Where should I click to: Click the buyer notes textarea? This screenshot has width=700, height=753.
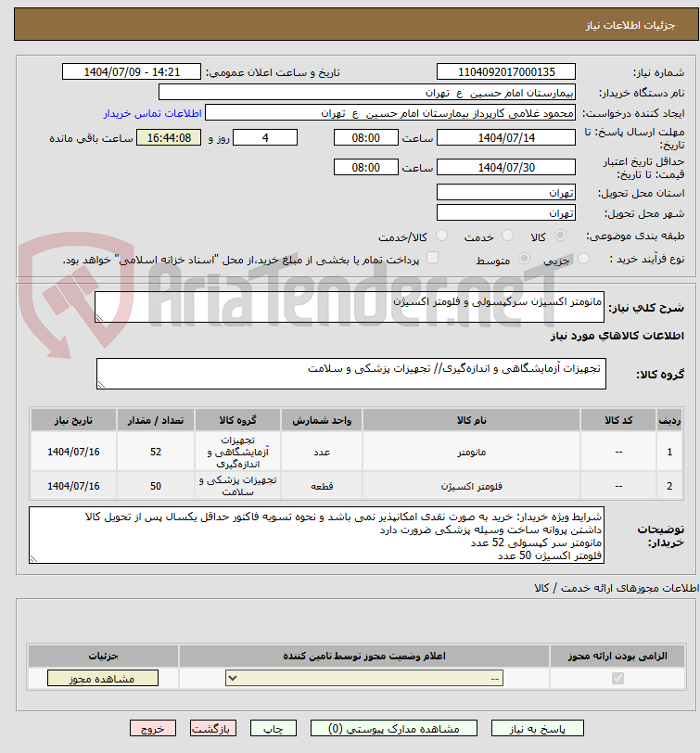point(316,535)
